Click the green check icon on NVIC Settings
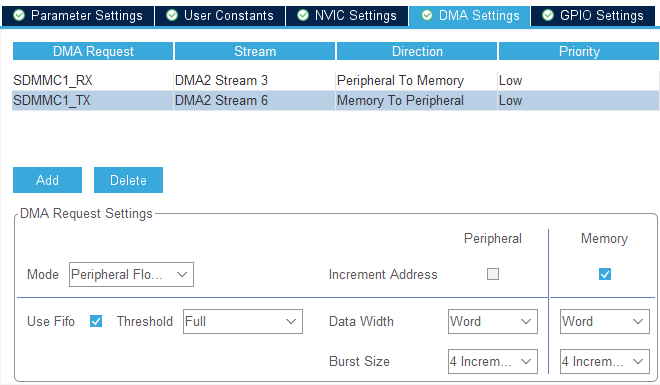Screen dimensions: 660x385 pyautogui.click(x=303, y=16)
